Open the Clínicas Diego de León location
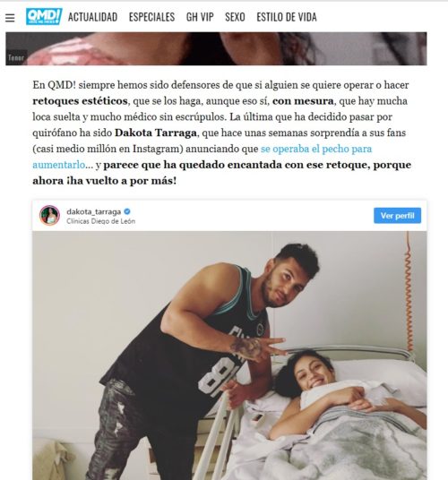 tap(100, 221)
